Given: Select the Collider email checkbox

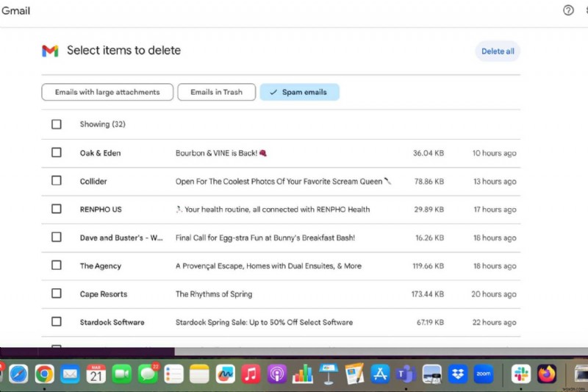Looking at the screenshot, I should point(57,180).
